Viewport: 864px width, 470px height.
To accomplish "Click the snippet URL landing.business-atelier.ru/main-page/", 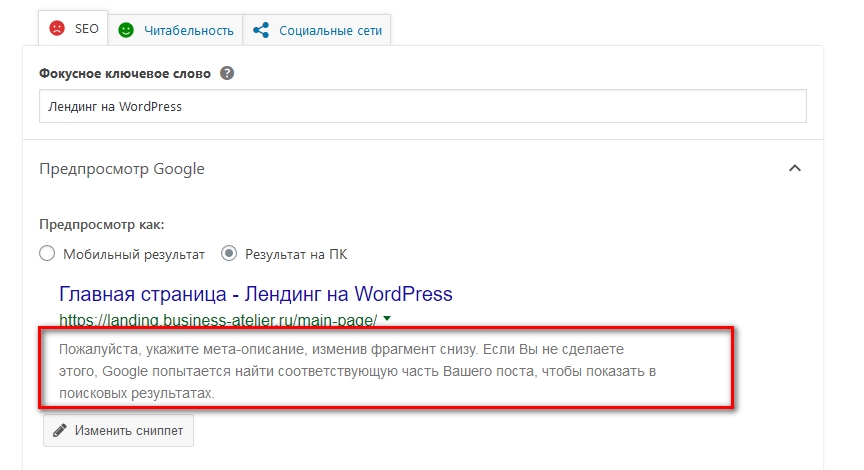I will point(218,320).
